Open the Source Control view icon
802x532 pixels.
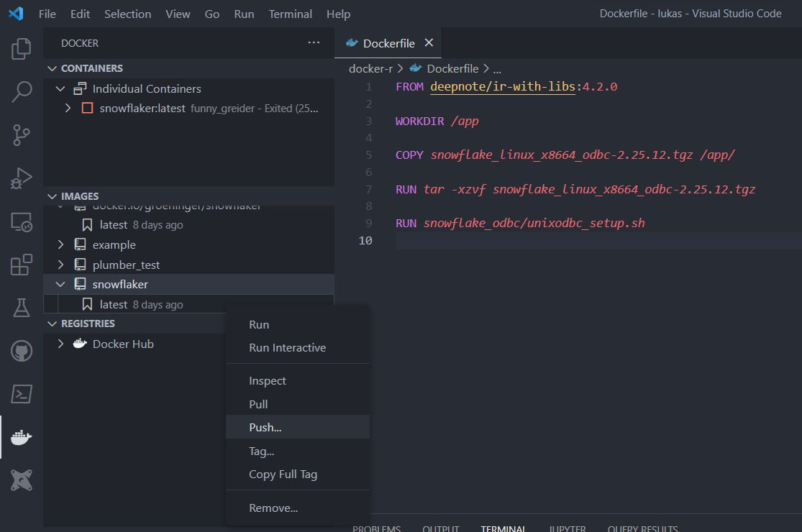click(21, 135)
